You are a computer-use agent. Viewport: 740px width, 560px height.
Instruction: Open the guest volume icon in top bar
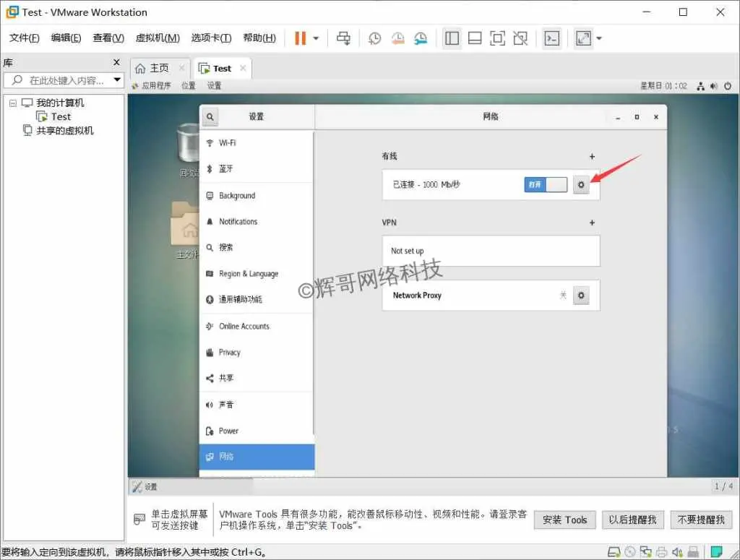click(713, 86)
